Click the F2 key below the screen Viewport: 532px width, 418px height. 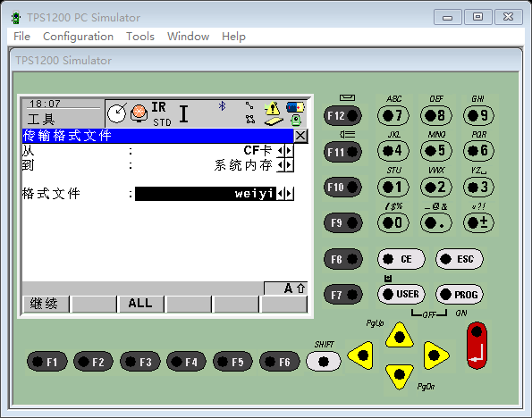click(93, 362)
